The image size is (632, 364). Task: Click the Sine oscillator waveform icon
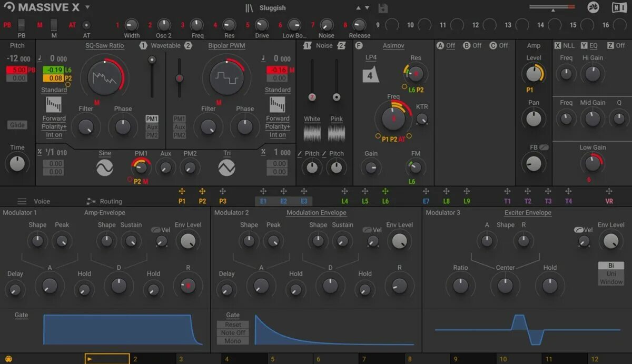pos(105,168)
